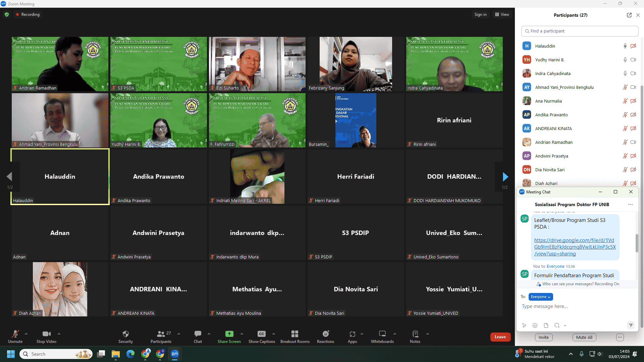Expand video options arrow beside Stop Video
Image resolution: width=644 pixels, height=362 pixels.
[59, 334]
